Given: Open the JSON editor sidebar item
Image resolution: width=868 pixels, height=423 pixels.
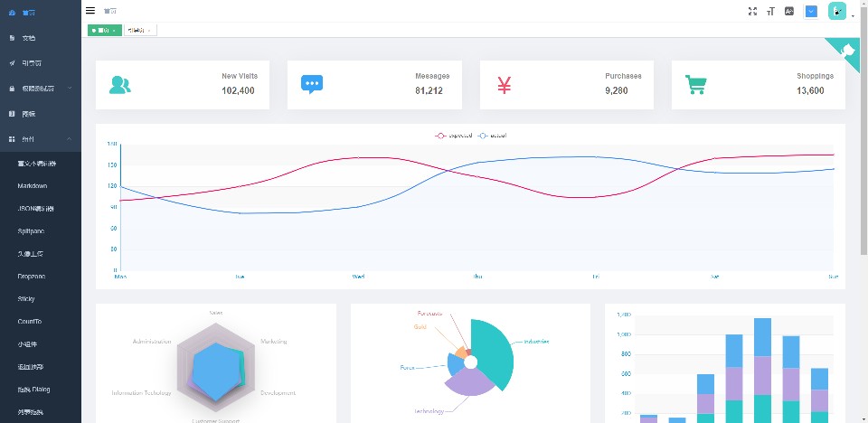Looking at the screenshot, I should pos(35,209).
